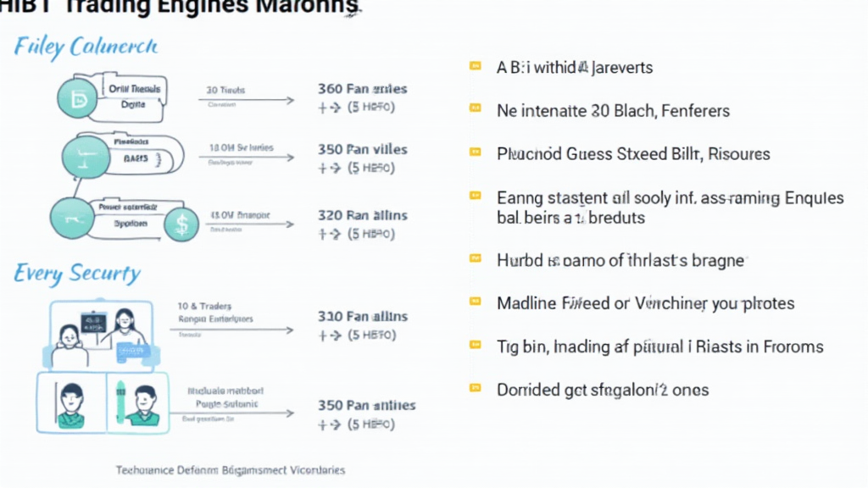Select yellow bullet beside 'Plucnod Guess Stxeed'
Viewport: 868px width, 488px height.
tap(475, 152)
